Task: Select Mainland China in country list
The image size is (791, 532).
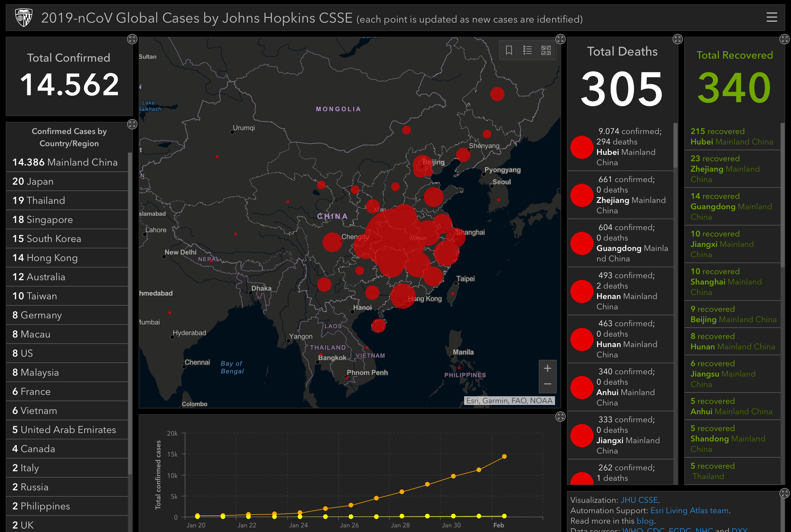Action: [x=65, y=162]
